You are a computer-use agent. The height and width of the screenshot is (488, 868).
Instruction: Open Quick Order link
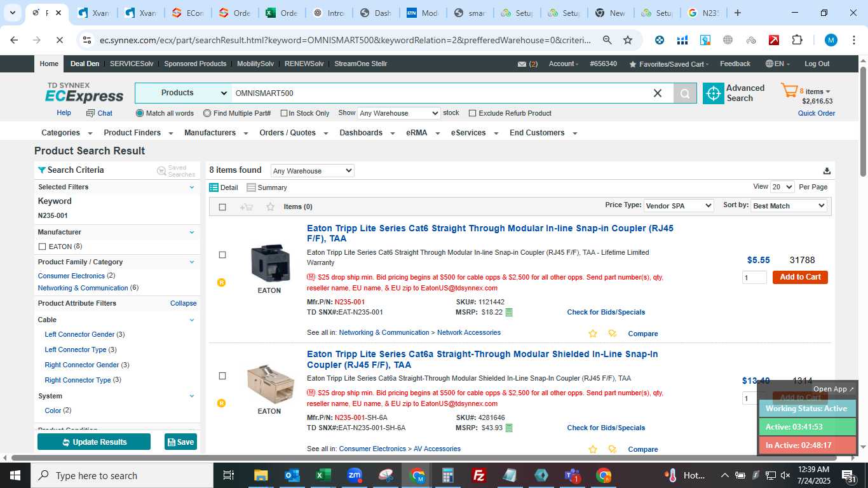point(817,113)
